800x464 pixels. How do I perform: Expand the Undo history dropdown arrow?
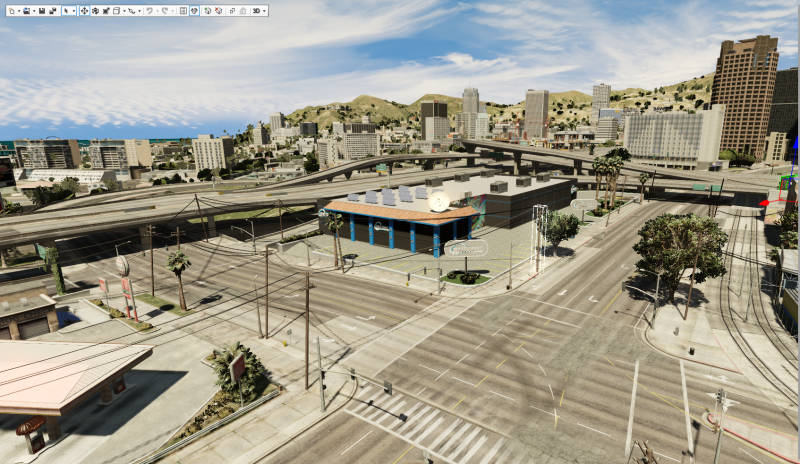tap(157, 11)
